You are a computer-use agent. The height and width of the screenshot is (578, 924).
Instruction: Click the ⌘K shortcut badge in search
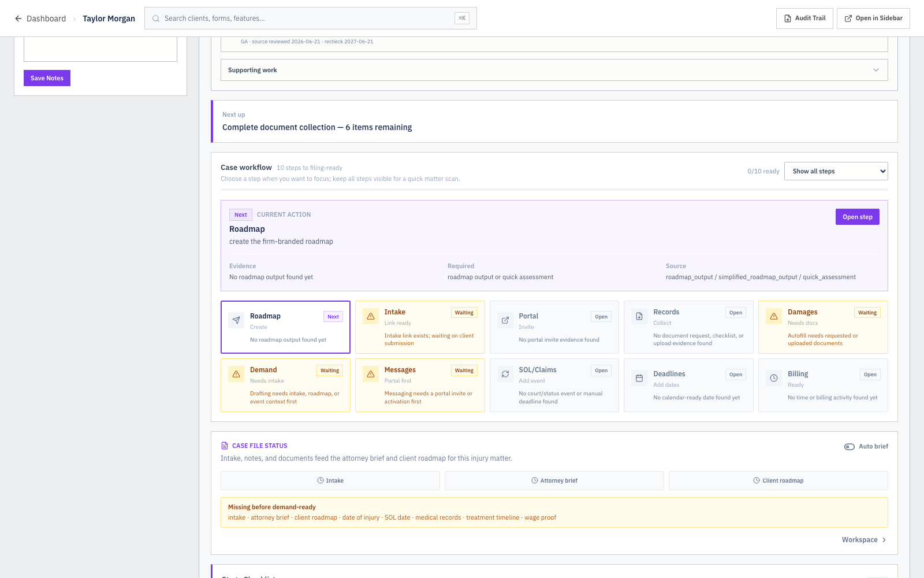462,18
